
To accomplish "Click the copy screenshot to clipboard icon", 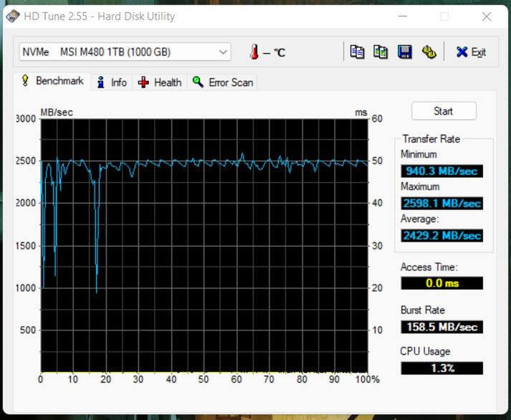I will (x=381, y=52).
